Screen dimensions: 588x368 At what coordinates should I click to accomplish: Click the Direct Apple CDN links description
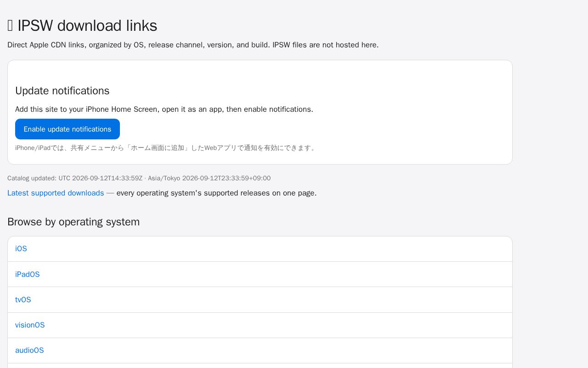[193, 45]
